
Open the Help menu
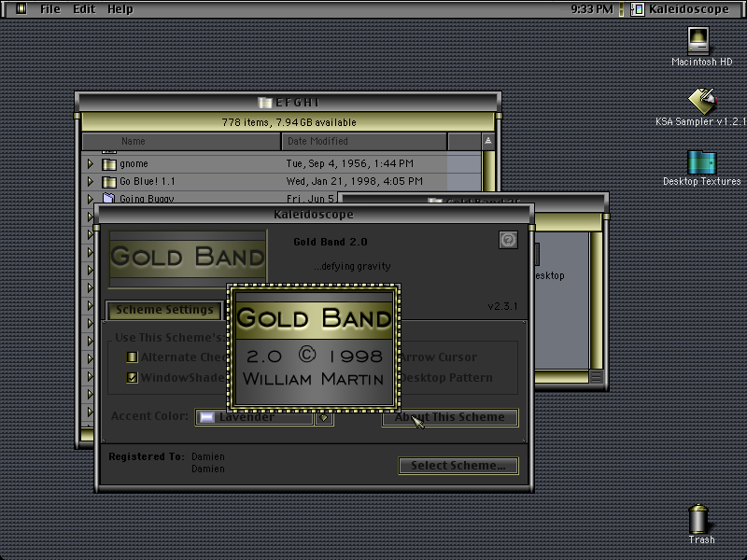(120, 9)
